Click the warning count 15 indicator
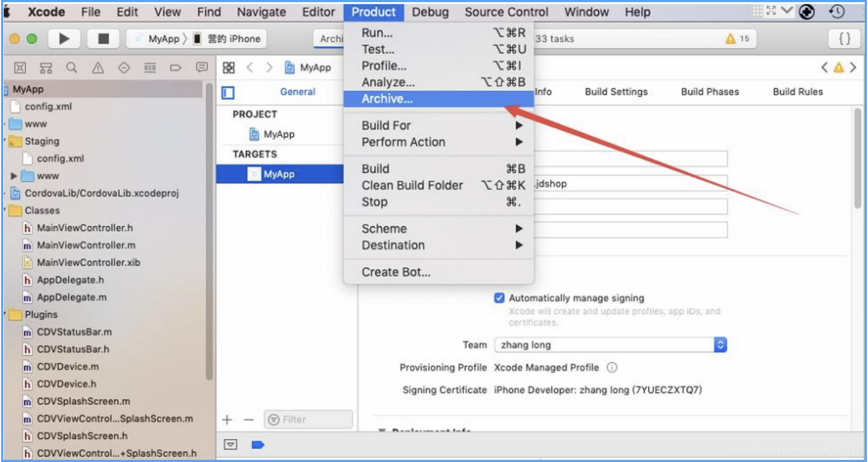This screenshot has height=462, width=868. (x=738, y=39)
